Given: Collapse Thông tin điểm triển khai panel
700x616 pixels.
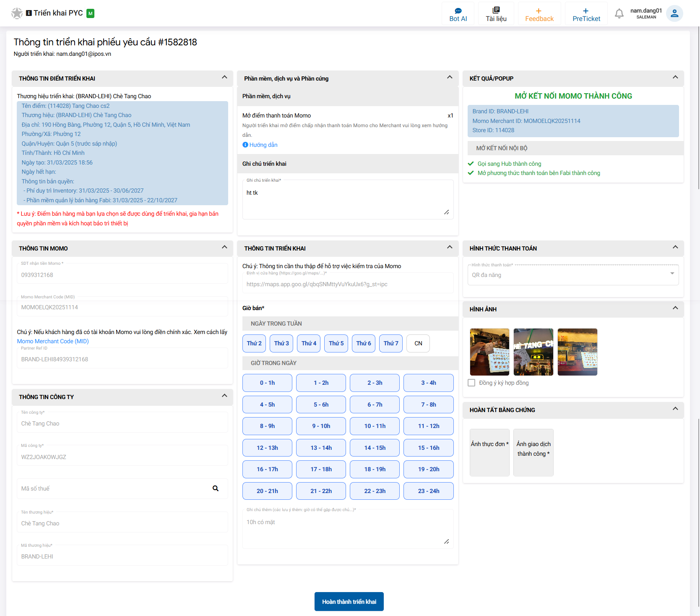Looking at the screenshot, I should 224,78.
